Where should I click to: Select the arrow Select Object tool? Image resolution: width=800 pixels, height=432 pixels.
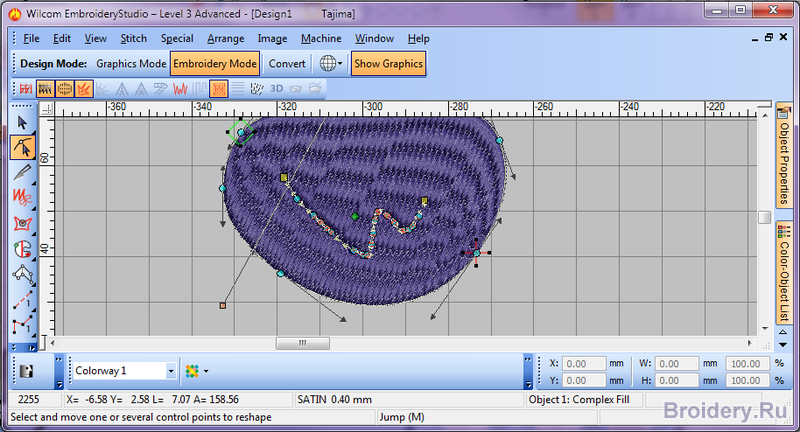(x=22, y=122)
